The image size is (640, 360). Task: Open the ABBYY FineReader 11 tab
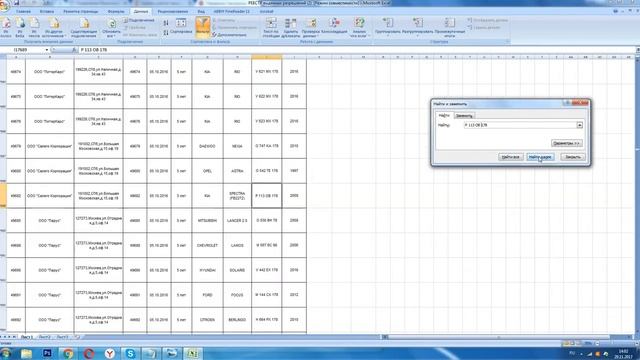pyautogui.click(x=231, y=11)
